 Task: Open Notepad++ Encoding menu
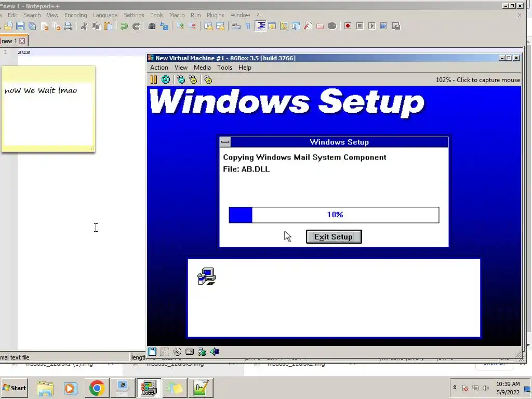[x=76, y=15]
